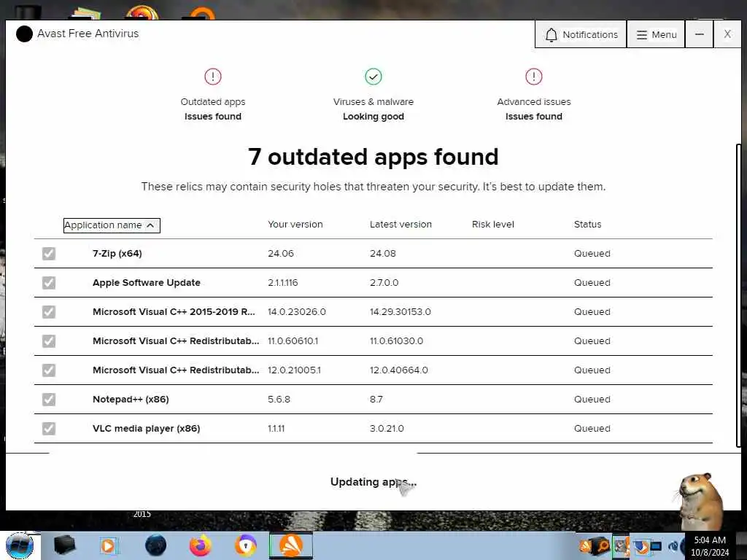The height and width of the screenshot is (560, 747).
Task: Click latest version 3.0.21.0 for VLC
Action: [x=387, y=428]
